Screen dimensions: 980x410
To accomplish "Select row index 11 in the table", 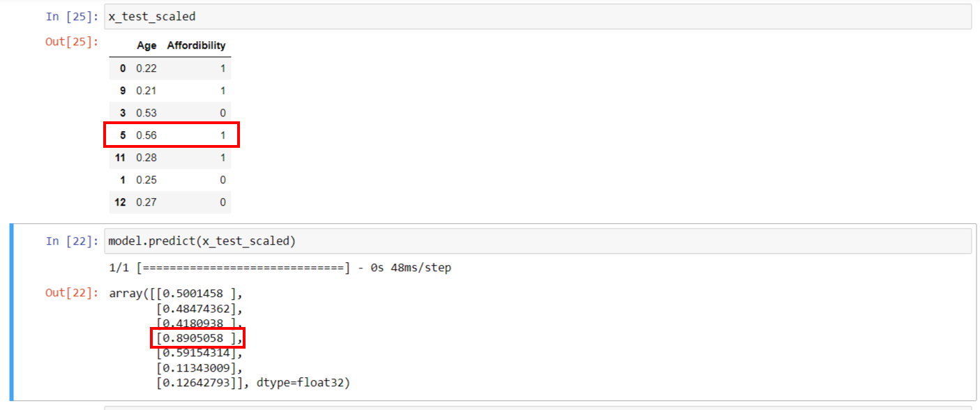I will click(120, 158).
